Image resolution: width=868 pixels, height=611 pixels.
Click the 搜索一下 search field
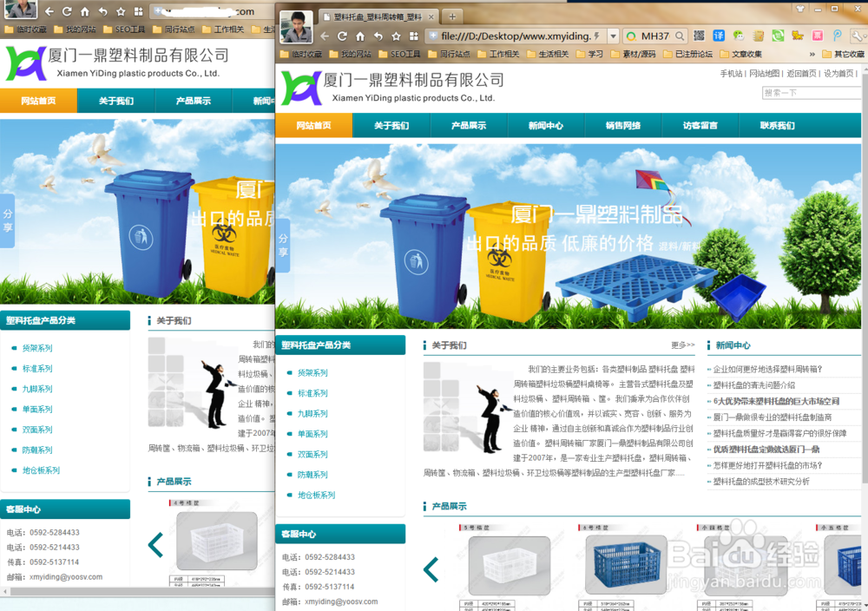pyautogui.click(x=812, y=93)
